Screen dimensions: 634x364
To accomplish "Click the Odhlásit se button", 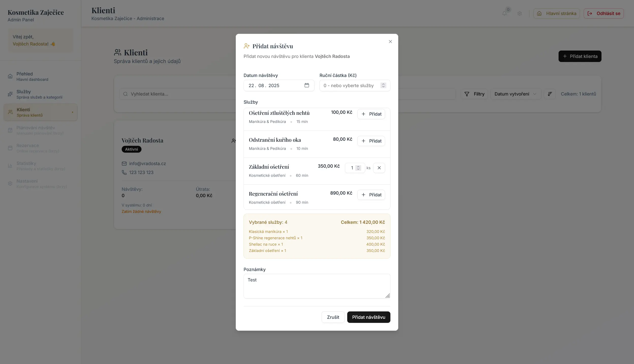I will tap(604, 13).
